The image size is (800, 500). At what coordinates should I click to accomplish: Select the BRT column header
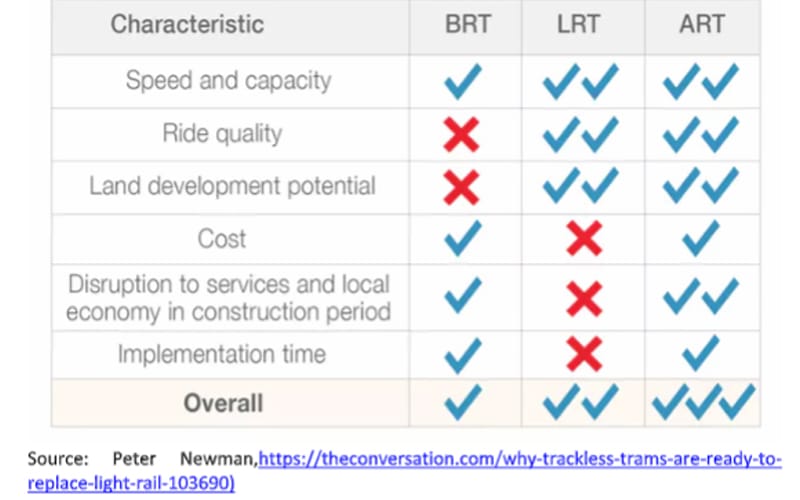468,23
